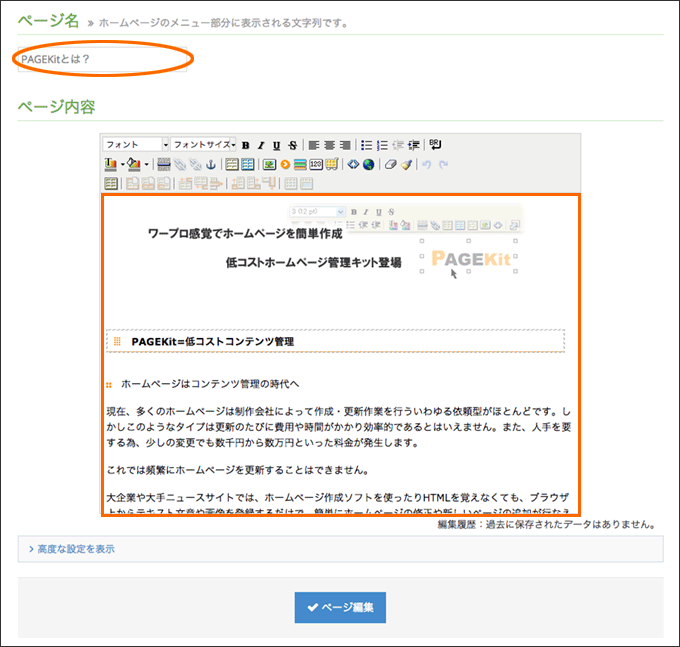
Task: Insert an image with the picture icon
Action: pos(269,164)
